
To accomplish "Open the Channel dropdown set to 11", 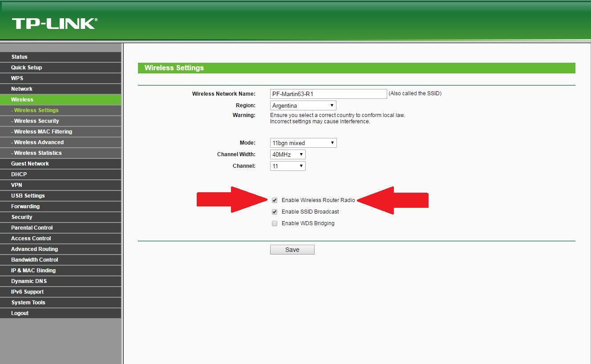I will point(288,166).
